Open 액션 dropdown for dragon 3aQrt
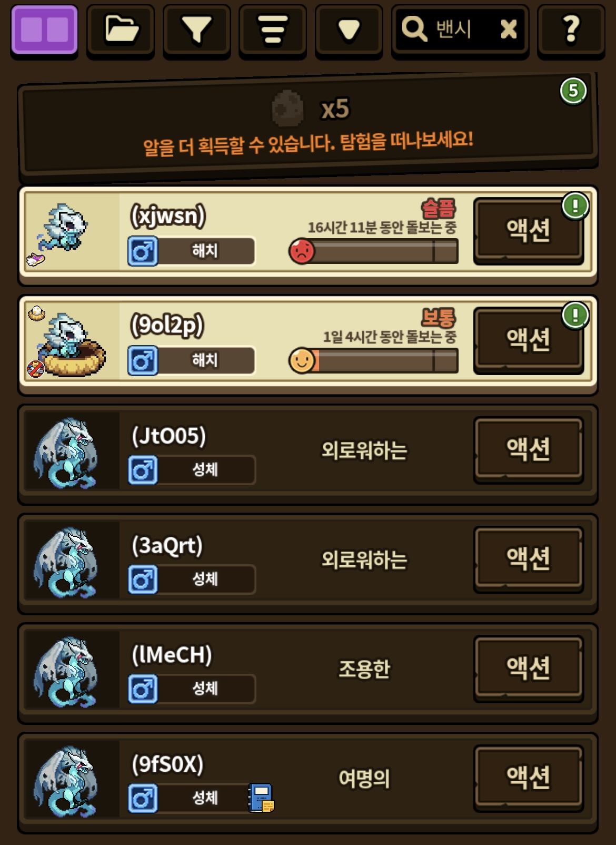Screen dimensions: 616x845 coord(528,559)
